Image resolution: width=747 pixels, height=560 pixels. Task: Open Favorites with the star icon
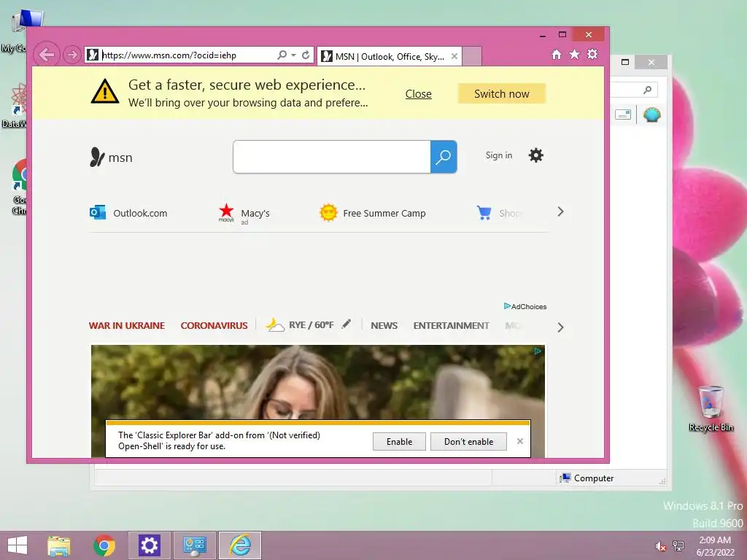click(575, 54)
